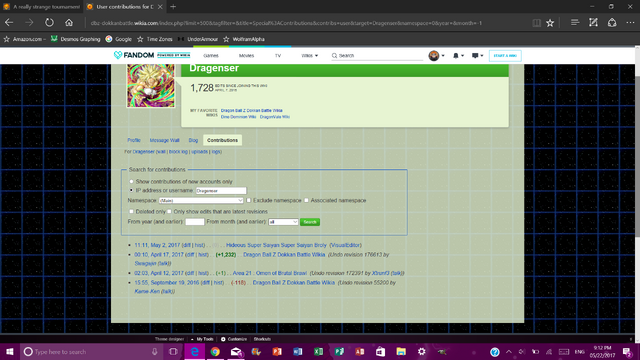640x360 pixels.
Task: Open Google bookmark
Action: click(119, 39)
